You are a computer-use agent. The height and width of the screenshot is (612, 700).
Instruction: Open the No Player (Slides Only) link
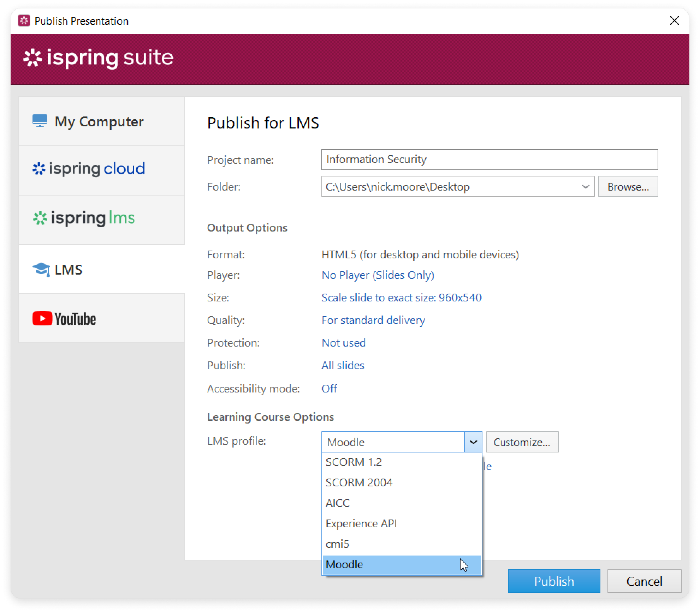coord(378,275)
